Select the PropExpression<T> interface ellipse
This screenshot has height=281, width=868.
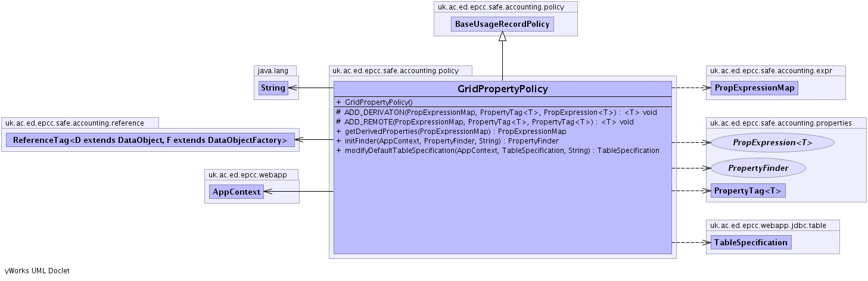772,143
